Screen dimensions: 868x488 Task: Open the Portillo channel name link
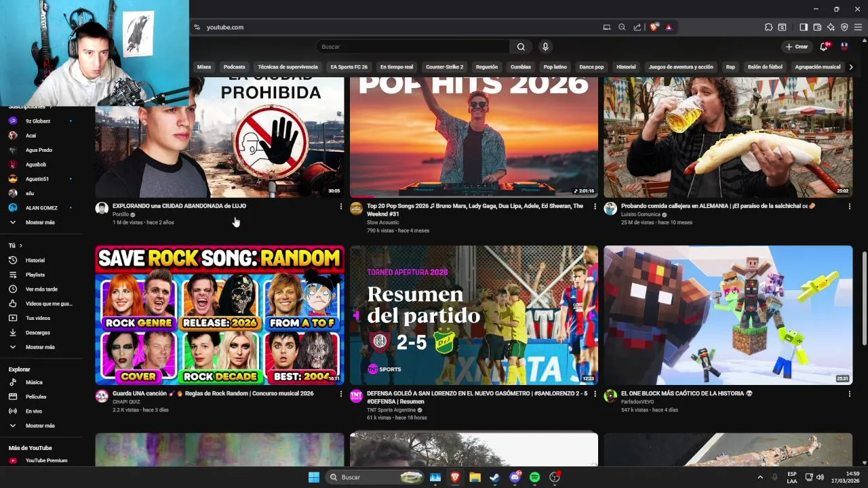121,214
